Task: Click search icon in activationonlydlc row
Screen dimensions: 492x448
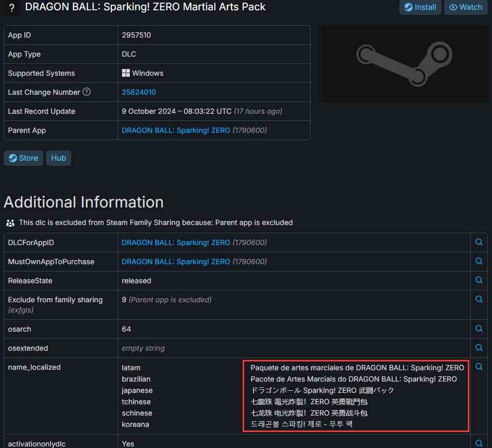Action: point(479,443)
